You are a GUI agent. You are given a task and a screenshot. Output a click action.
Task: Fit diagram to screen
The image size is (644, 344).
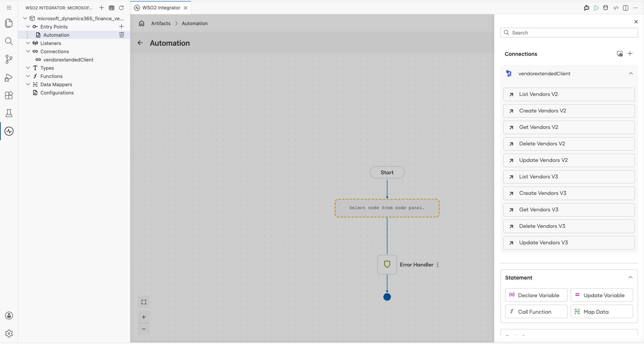click(144, 302)
